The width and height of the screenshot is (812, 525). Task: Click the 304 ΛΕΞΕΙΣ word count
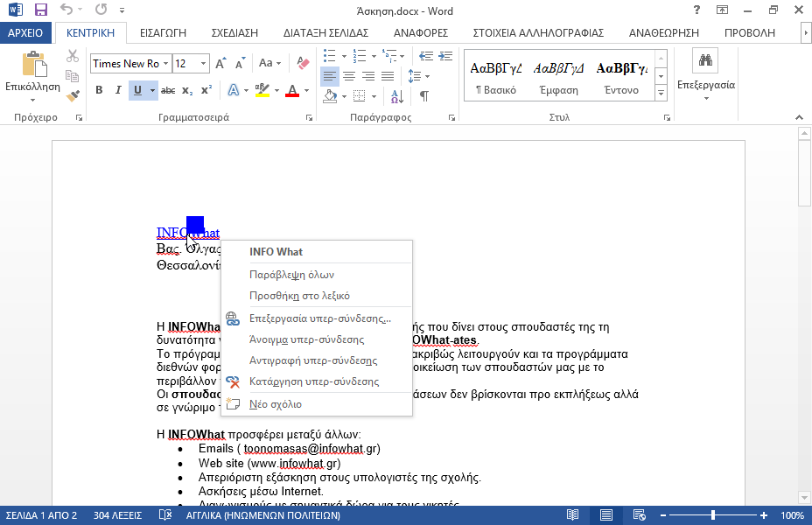pos(117,515)
